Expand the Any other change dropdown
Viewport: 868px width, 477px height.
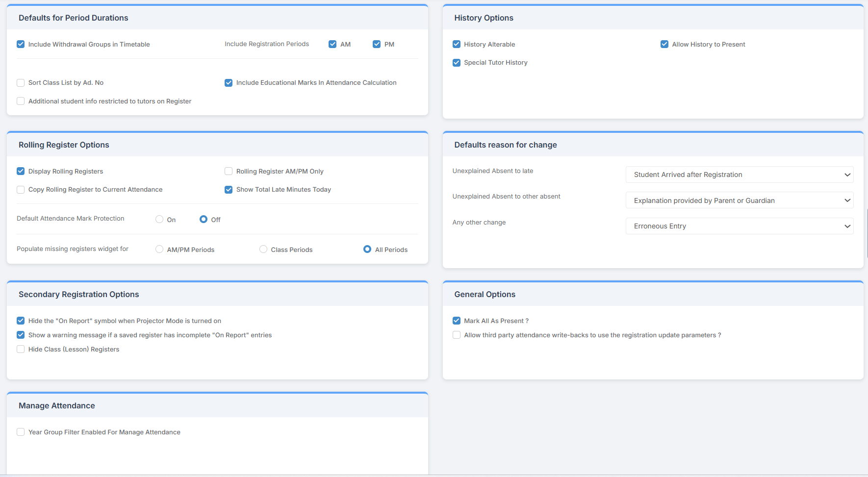click(x=739, y=226)
